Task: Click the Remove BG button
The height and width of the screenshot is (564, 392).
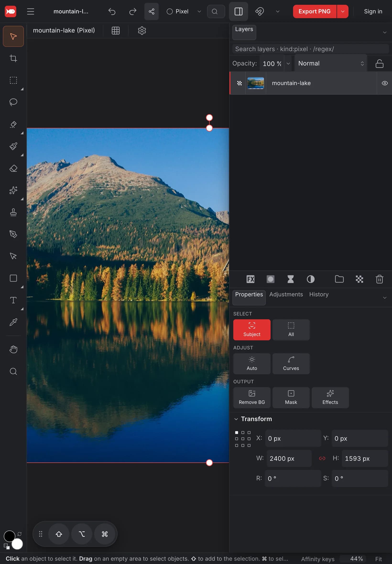Action: (252, 397)
